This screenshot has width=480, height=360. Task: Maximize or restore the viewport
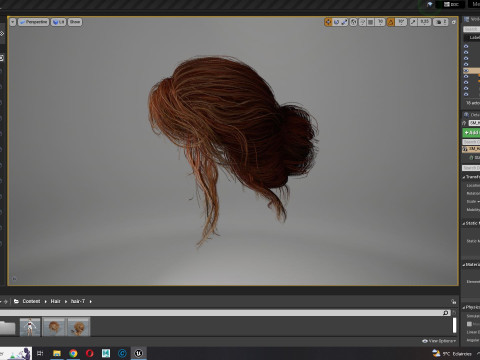tap(454, 22)
